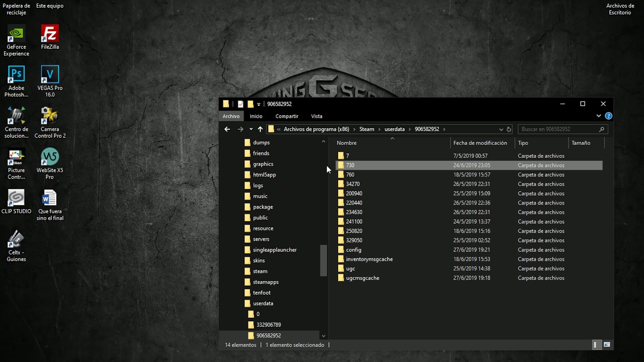Image resolution: width=644 pixels, height=362 pixels.
Task: Select the ugc folder row
Action: tap(469, 268)
